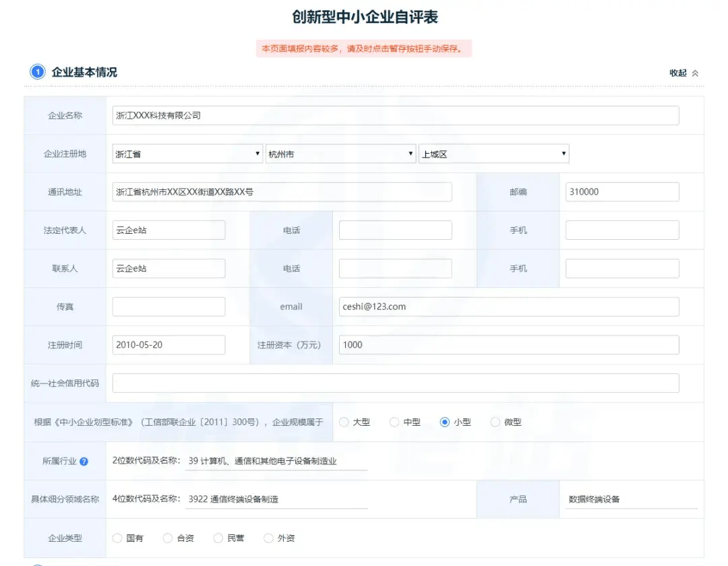Click the 通讯地址 address field

click(x=282, y=192)
